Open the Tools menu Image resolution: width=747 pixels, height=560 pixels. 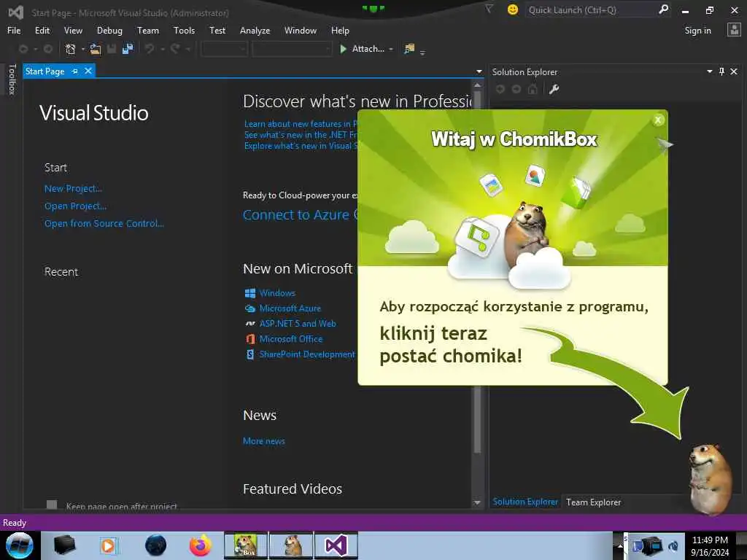click(x=184, y=31)
